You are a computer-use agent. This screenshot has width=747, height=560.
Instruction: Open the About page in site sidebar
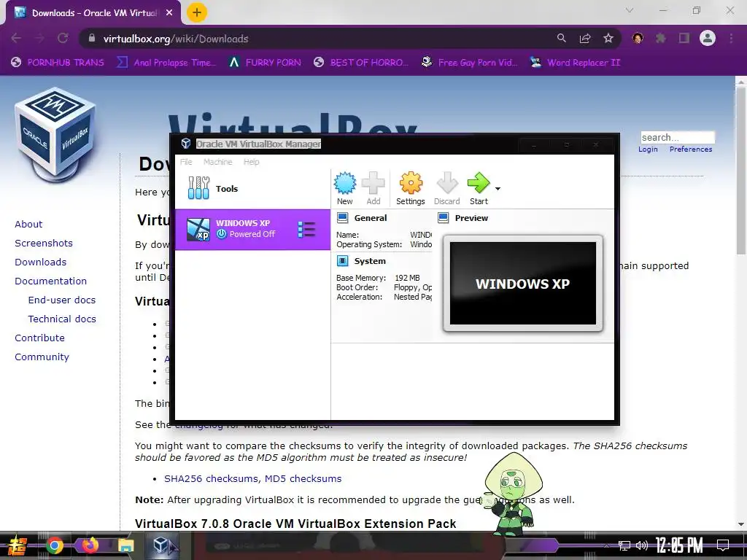[x=28, y=224]
